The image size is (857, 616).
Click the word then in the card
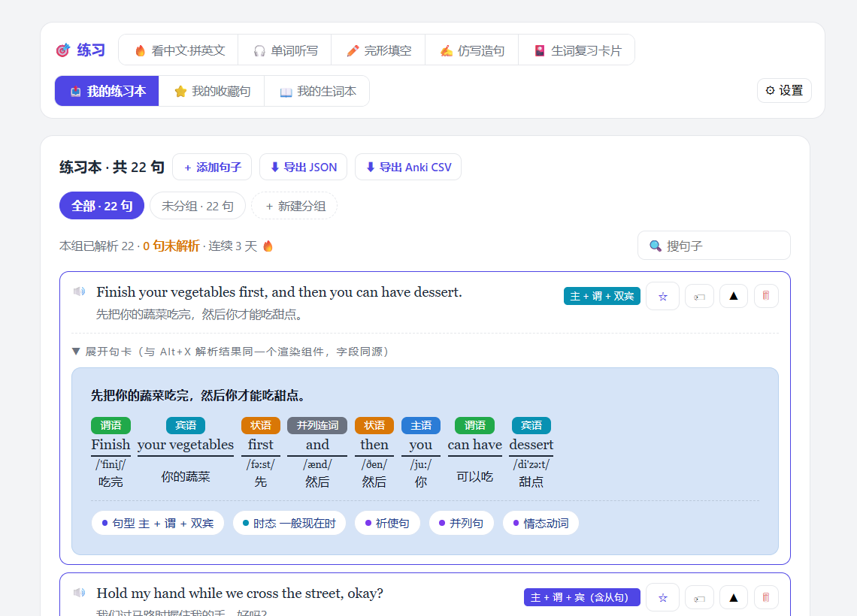coord(374,445)
